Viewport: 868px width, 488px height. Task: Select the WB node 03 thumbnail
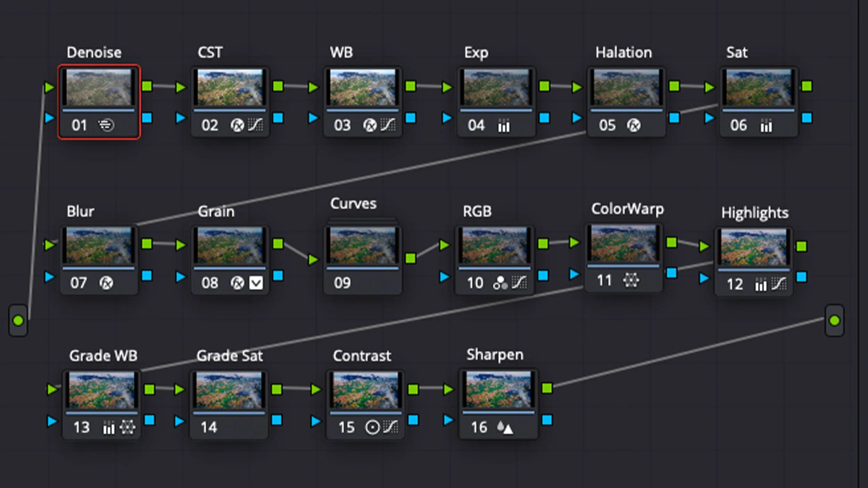tap(362, 87)
